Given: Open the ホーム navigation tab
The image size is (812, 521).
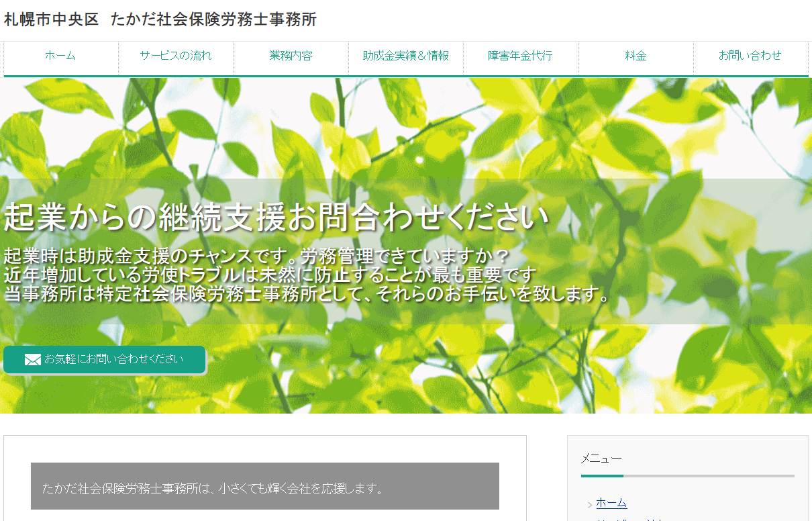Looking at the screenshot, I should click(x=60, y=57).
